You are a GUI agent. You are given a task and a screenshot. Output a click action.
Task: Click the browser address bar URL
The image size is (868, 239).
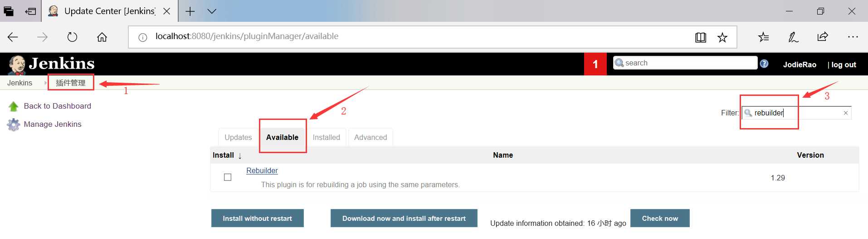click(247, 36)
